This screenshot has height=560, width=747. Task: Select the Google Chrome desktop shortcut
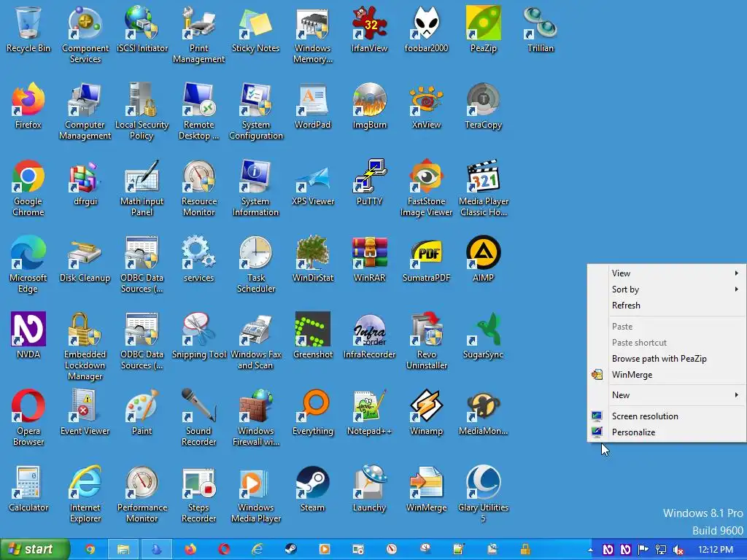pyautogui.click(x=28, y=188)
